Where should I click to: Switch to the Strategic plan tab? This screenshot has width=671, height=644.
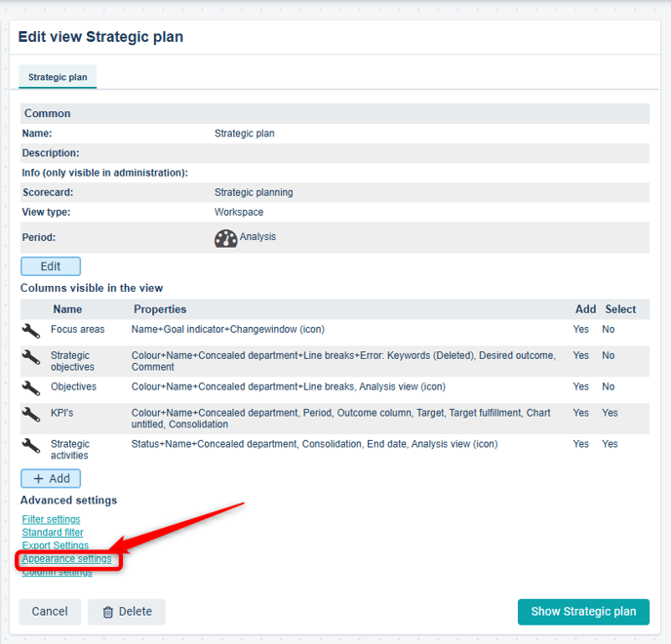[57, 77]
